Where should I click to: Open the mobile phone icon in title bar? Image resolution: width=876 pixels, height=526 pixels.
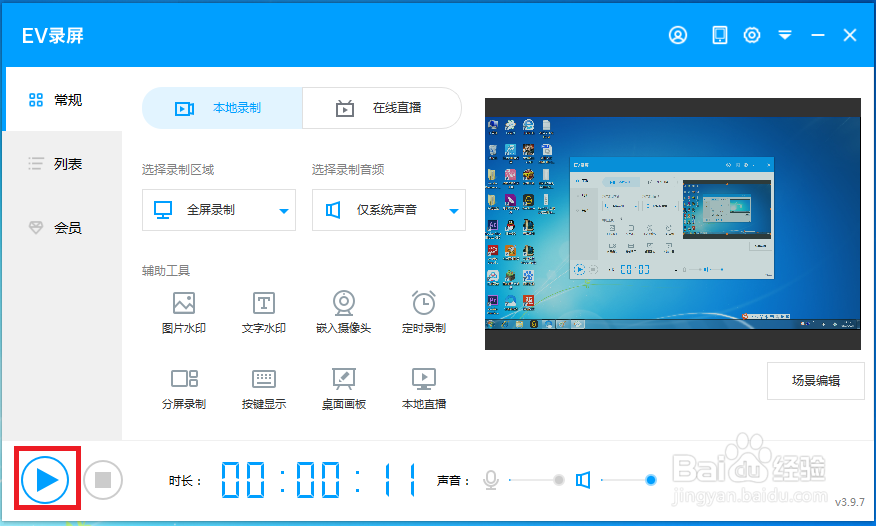click(720, 35)
